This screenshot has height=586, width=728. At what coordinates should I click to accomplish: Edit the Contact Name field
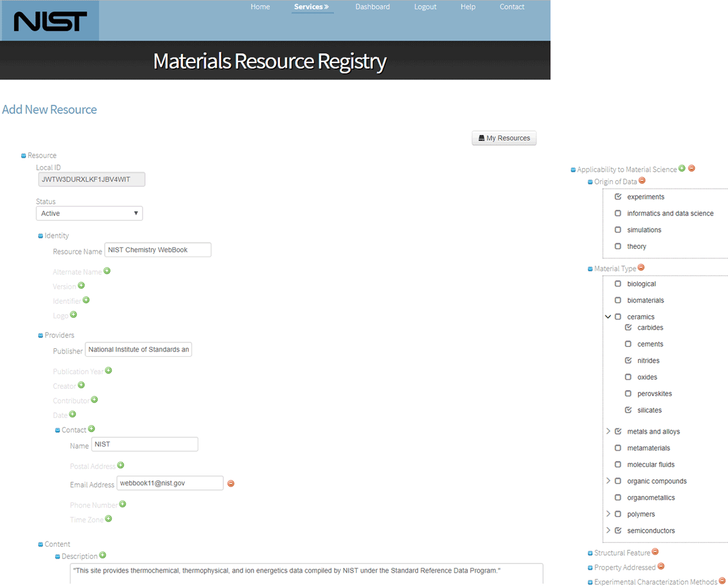click(x=145, y=444)
